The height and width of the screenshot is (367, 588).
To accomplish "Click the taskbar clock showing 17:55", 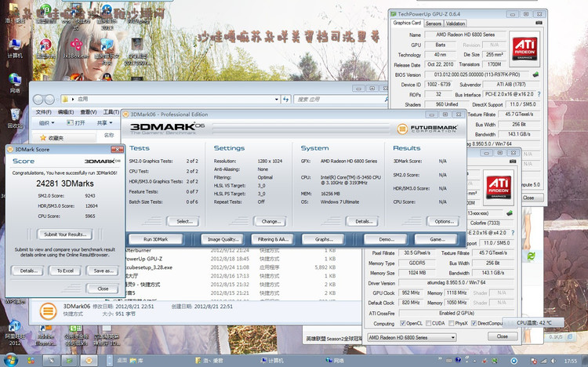I will pyautogui.click(x=571, y=361).
